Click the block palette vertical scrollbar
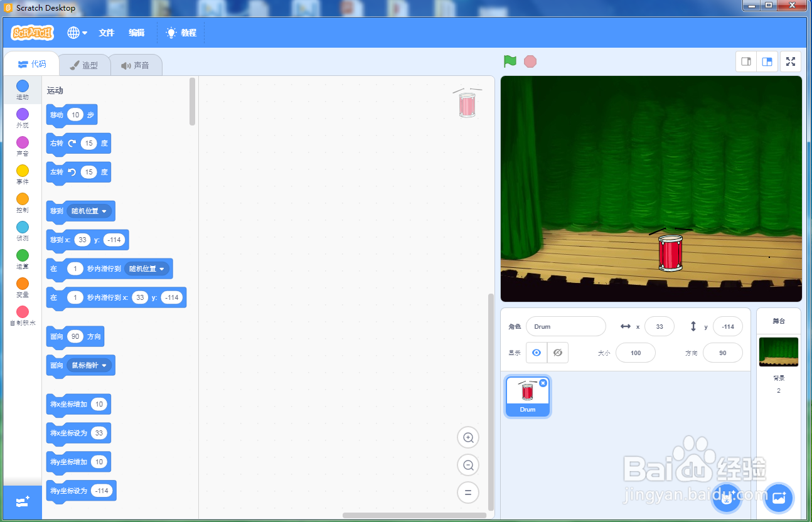812x522 pixels. [x=193, y=102]
